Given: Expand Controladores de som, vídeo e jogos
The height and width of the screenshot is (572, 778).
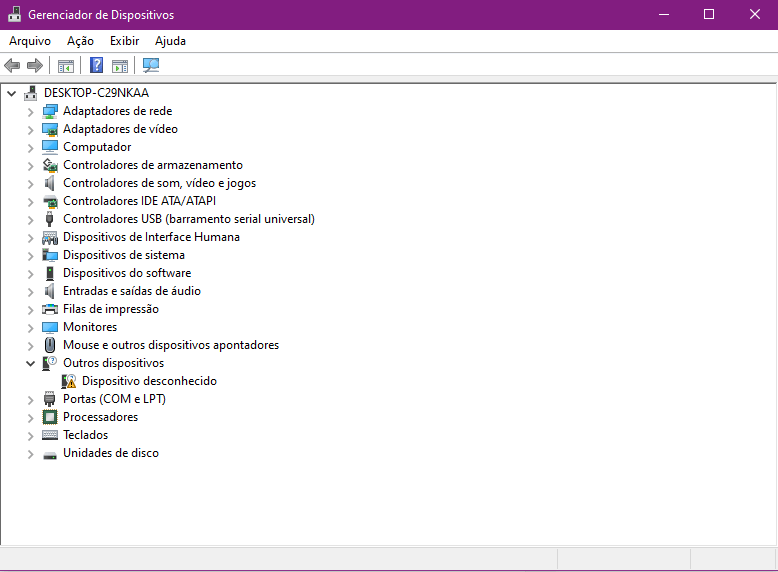Looking at the screenshot, I should click(x=31, y=184).
